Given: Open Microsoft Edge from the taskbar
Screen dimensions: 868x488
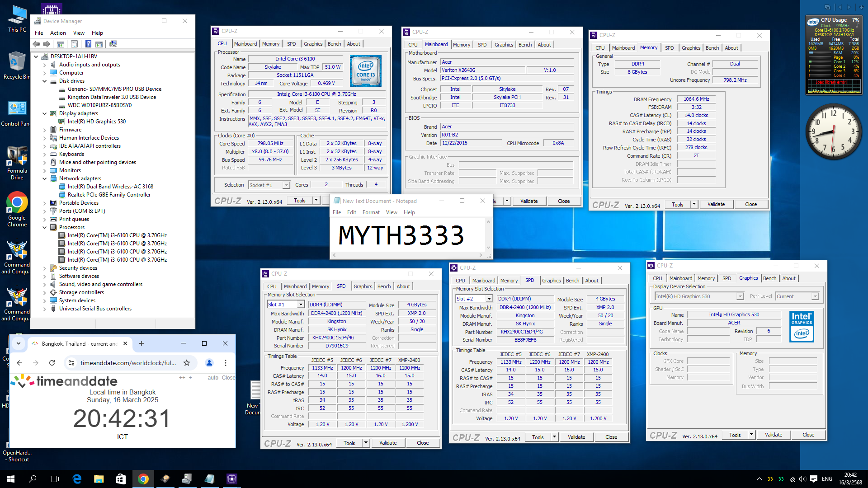Looking at the screenshot, I should pyautogui.click(x=77, y=479).
